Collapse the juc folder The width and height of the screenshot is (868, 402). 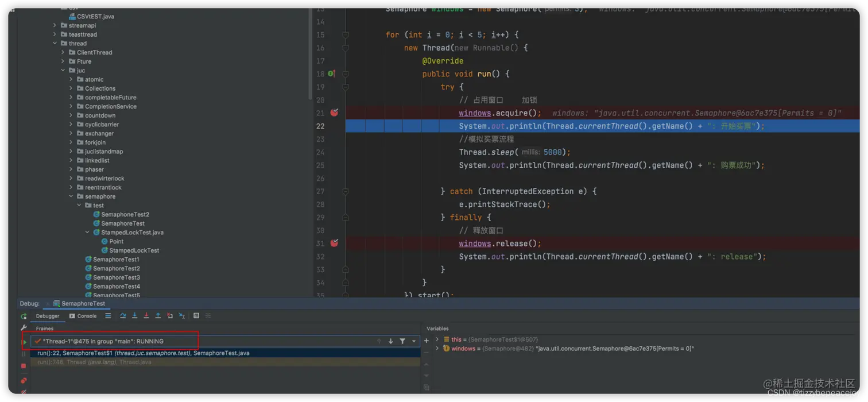click(x=63, y=70)
